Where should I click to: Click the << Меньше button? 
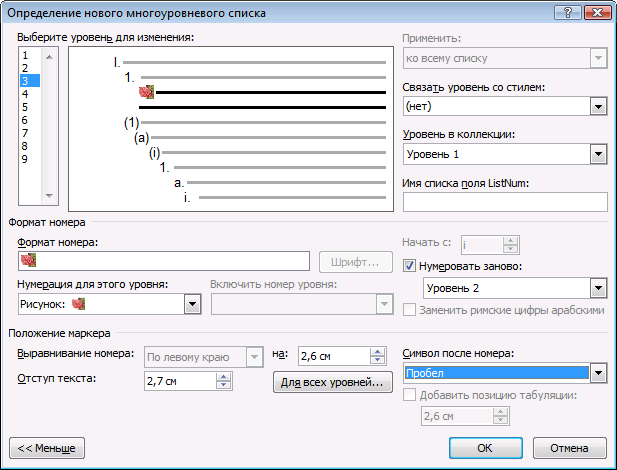coord(47,448)
